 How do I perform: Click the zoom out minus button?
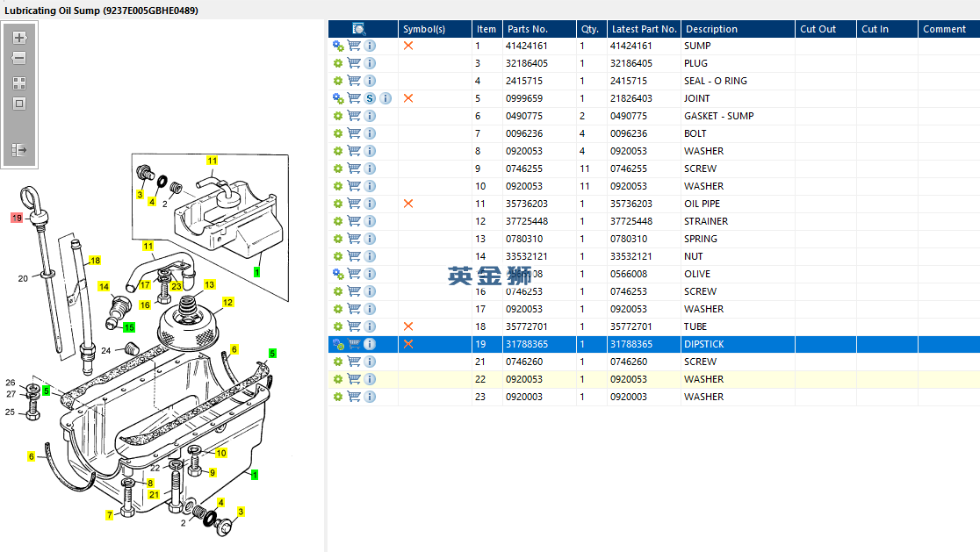pyautogui.click(x=19, y=59)
